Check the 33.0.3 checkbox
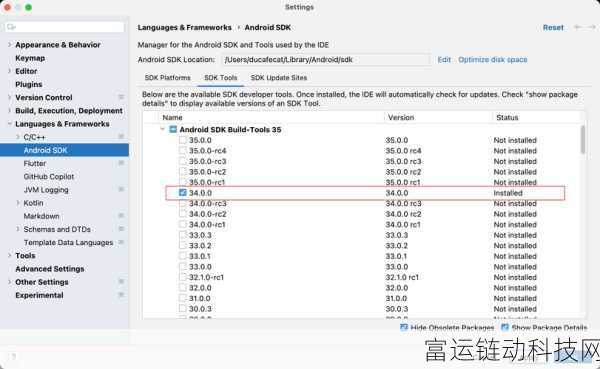Image resolution: width=600 pixels, height=369 pixels. tap(183, 235)
